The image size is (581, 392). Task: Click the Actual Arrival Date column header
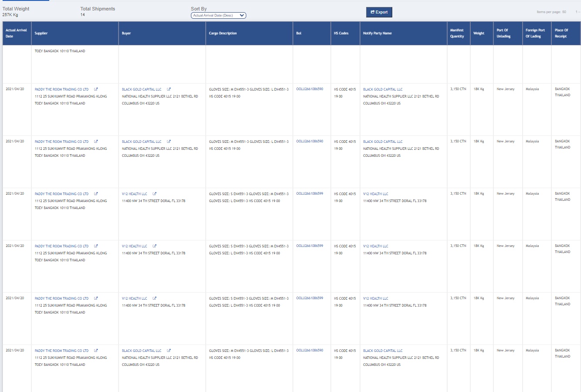pos(16,33)
